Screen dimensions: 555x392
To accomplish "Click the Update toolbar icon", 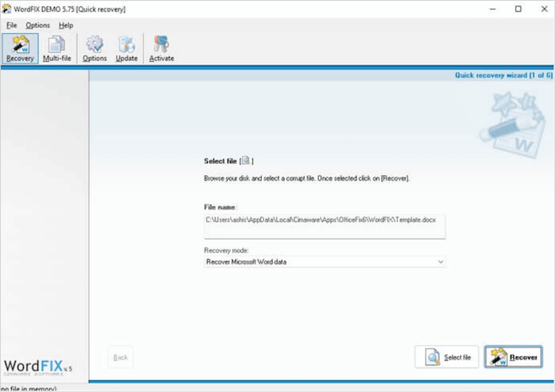I will [126, 48].
